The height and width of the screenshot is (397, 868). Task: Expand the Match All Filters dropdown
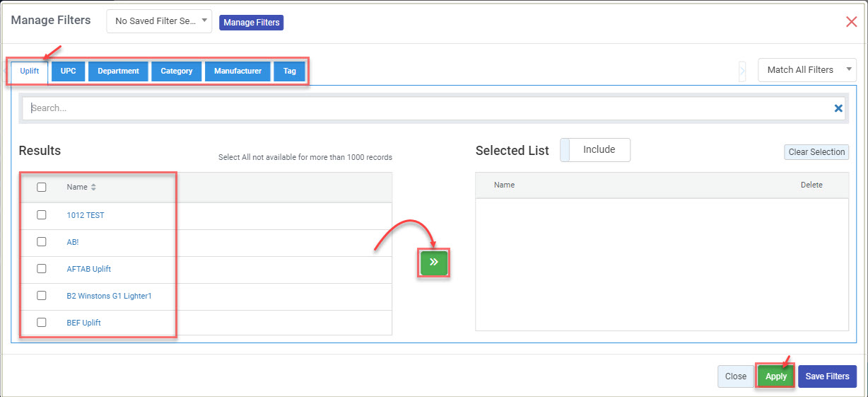807,70
